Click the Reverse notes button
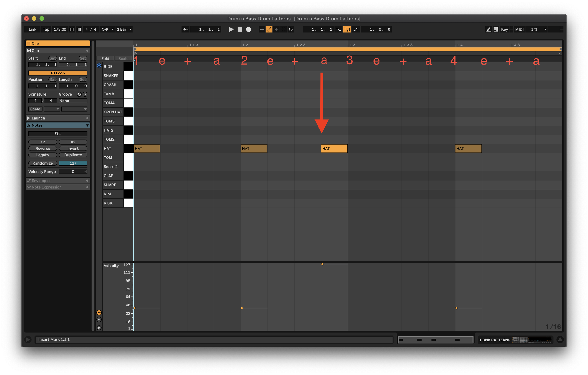 pos(43,148)
